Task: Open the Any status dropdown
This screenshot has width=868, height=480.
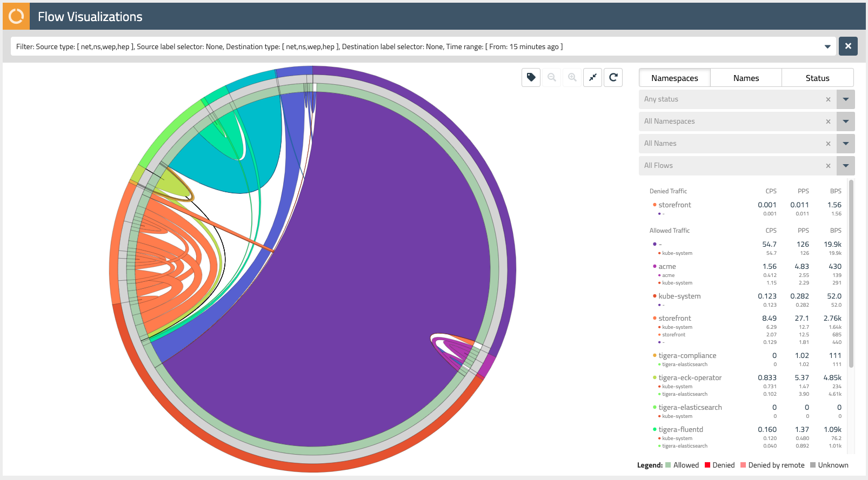Action: (x=846, y=99)
